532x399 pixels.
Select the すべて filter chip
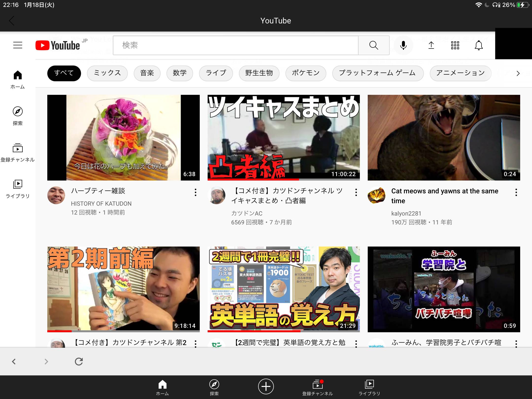point(64,73)
